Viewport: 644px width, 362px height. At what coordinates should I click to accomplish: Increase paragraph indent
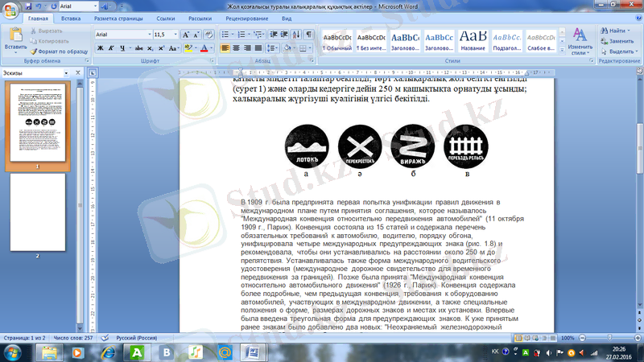click(x=284, y=35)
